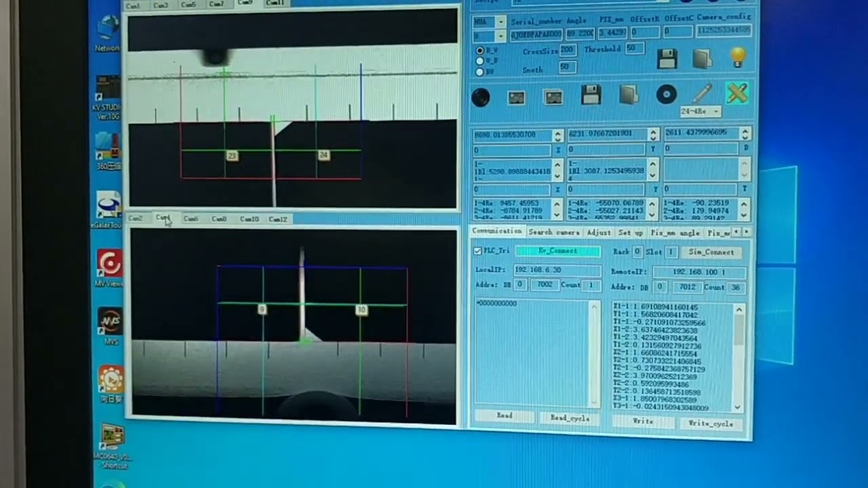
Task: Click the floppy save icon beside Threshold field
Action: click(667, 59)
